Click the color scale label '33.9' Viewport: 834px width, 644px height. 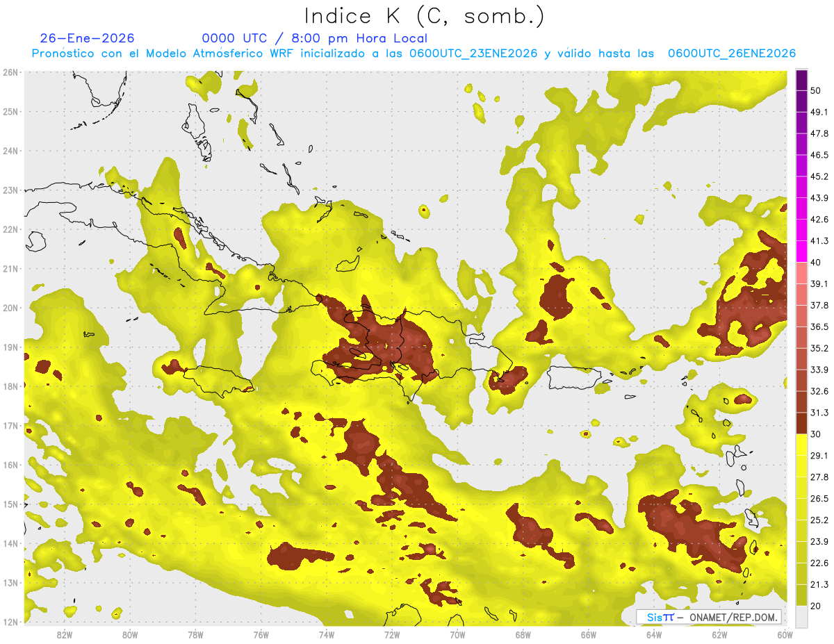(x=819, y=370)
